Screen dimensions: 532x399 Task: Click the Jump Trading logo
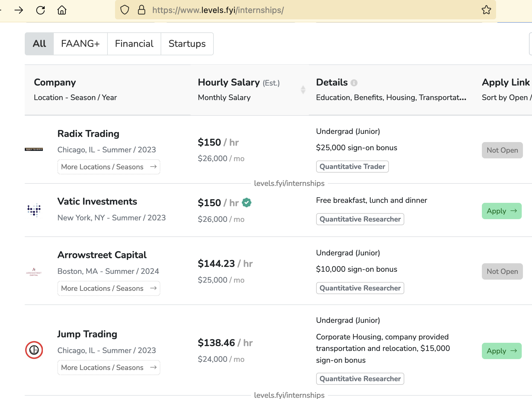[x=34, y=350]
